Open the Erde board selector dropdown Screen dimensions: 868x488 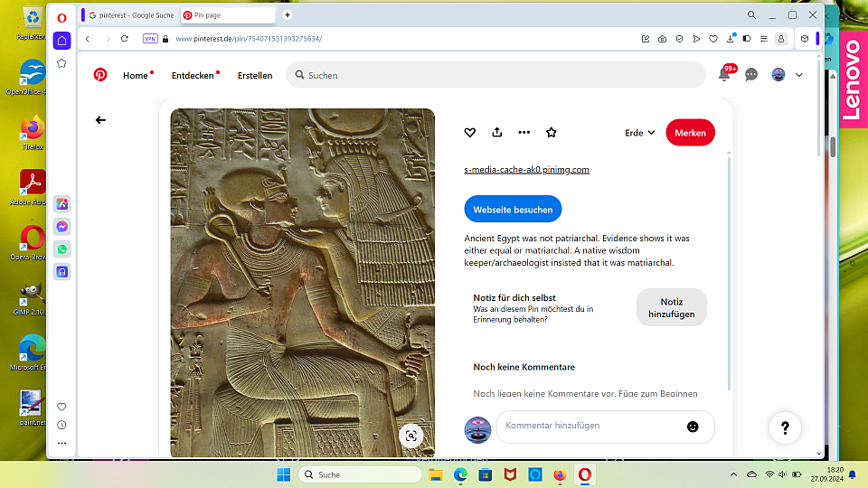click(640, 133)
